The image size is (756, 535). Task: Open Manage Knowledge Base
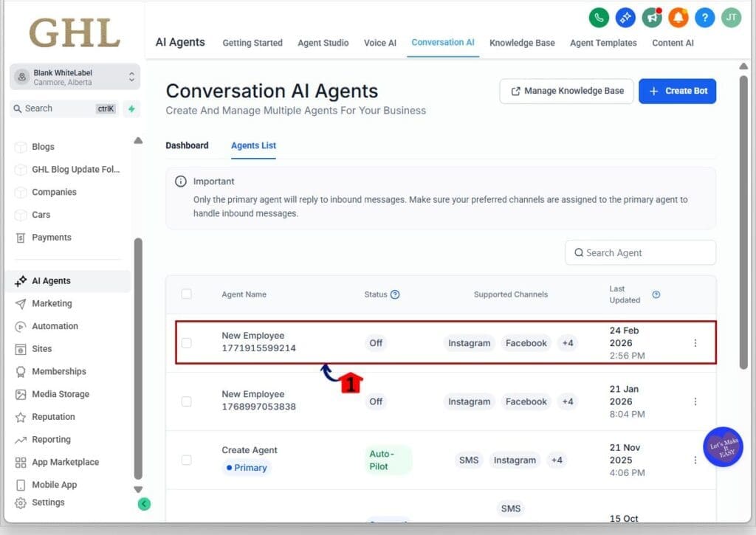(x=566, y=90)
